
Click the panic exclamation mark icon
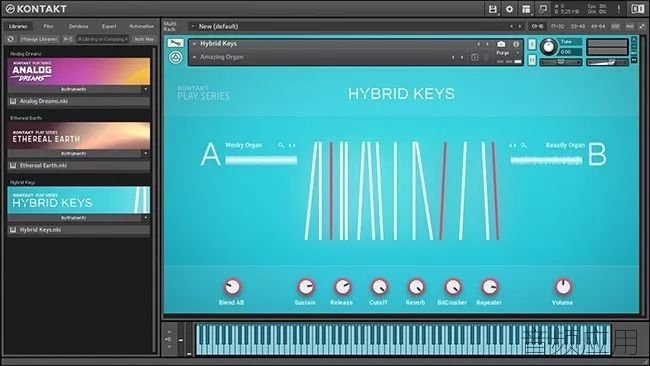click(619, 9)
